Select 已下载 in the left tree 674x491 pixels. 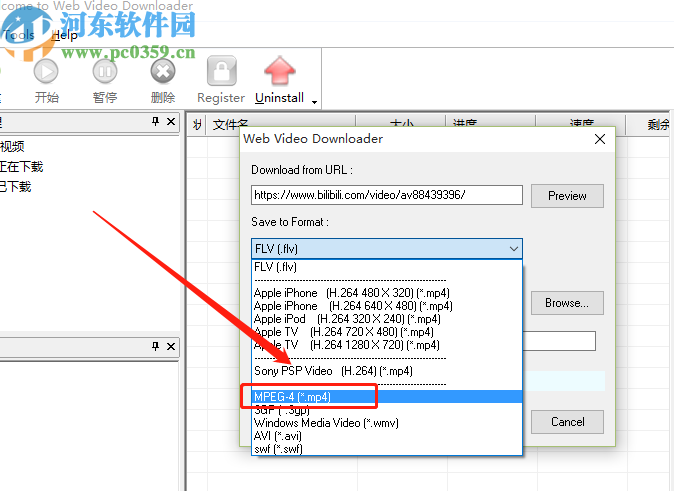15,187
